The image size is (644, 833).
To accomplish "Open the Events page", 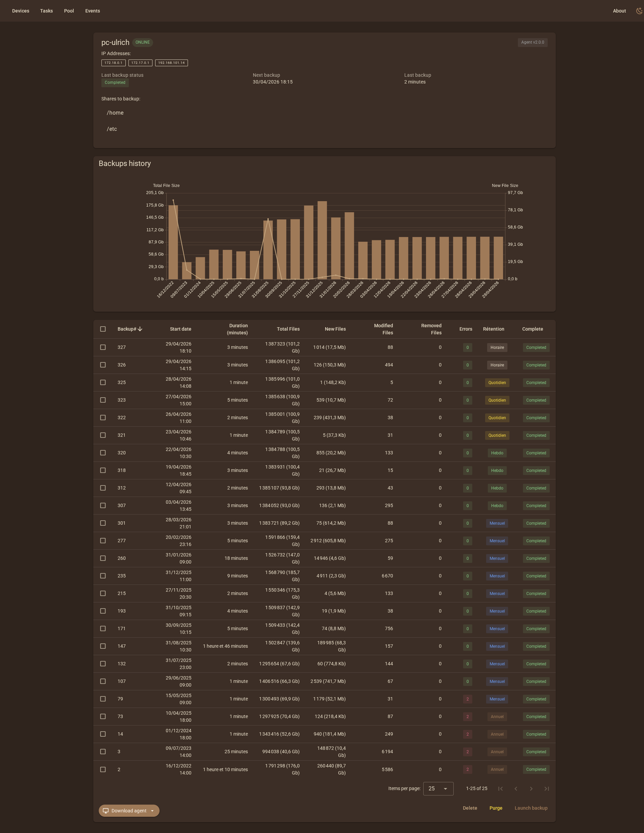I will pos(93,11).
